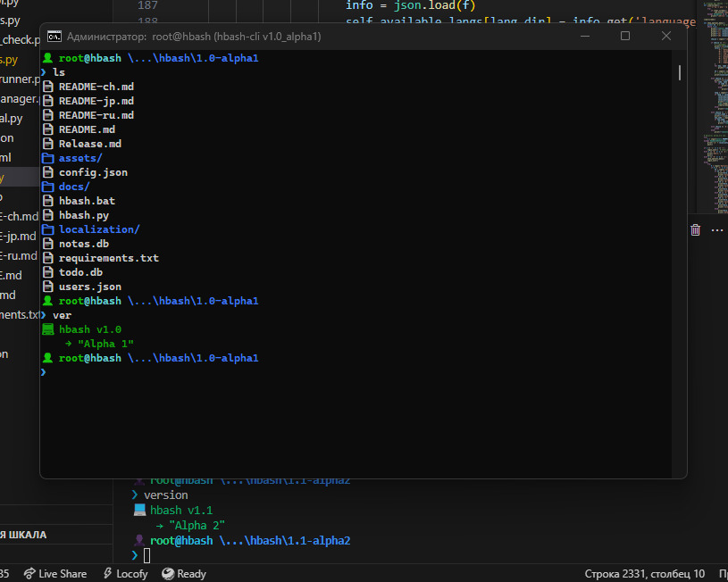
Task: Minimize the hbash-cli terminal window
Action: [x=585, y=36]
